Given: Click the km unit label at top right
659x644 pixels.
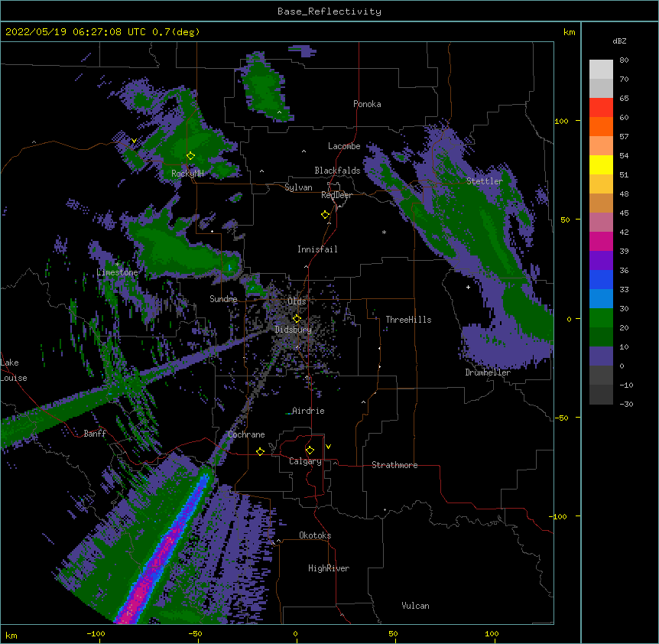Looking at the screenshot, I should [x=569, y=32].
